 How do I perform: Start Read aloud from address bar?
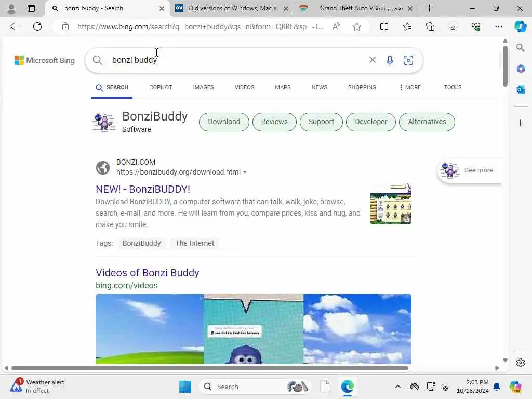[x=336, y=26]
